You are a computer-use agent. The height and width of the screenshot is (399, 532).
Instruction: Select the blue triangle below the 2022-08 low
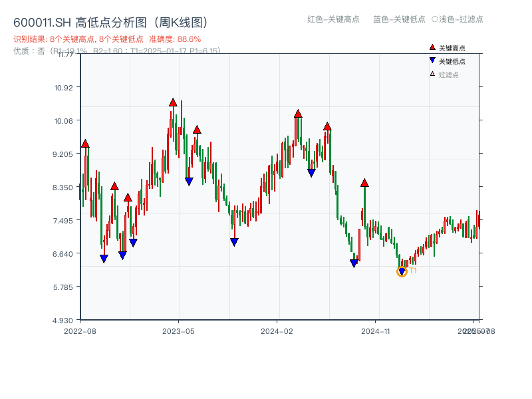pyautogui.click(x=103, y=257)
